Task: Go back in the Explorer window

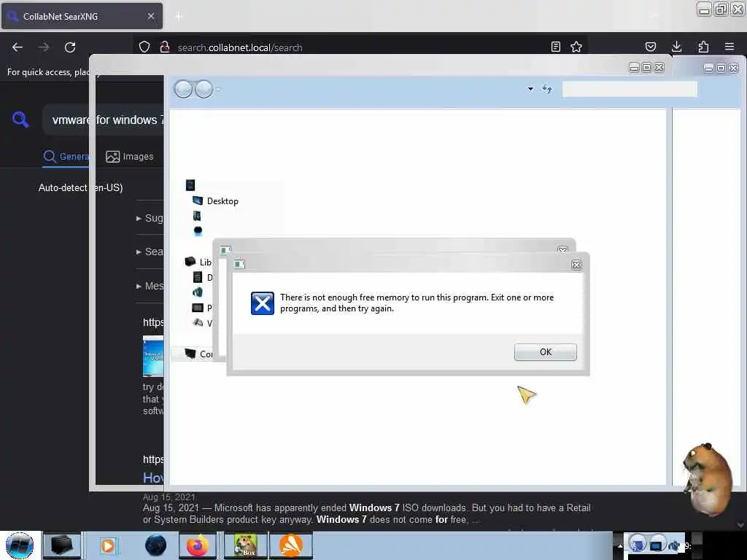Action: (183, 89)
